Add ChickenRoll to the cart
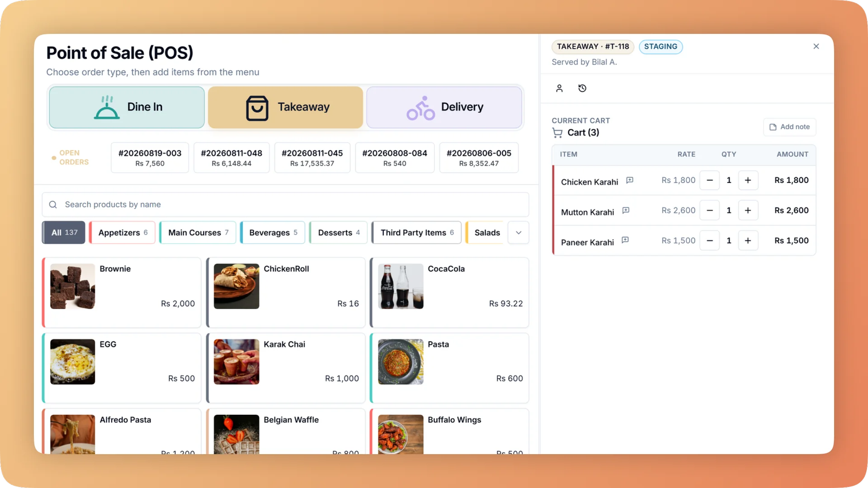 tap(286, 292)
